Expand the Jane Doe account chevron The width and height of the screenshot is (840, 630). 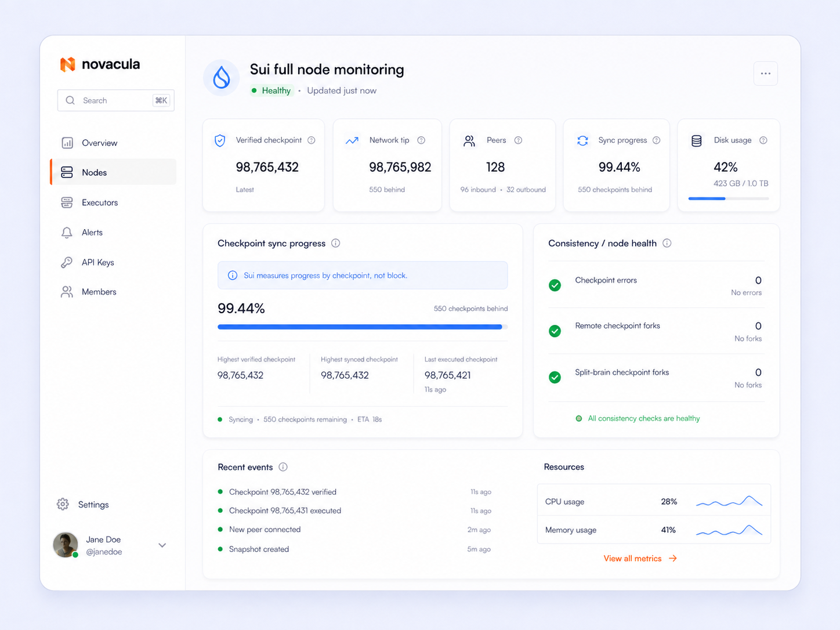pyautogui.click(x=162, y=545)
